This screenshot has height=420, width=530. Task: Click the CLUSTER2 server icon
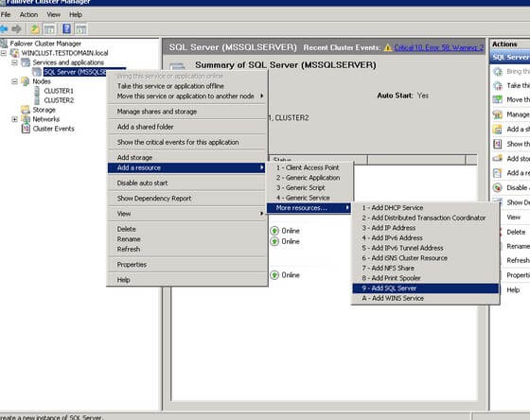click(37, 100)
